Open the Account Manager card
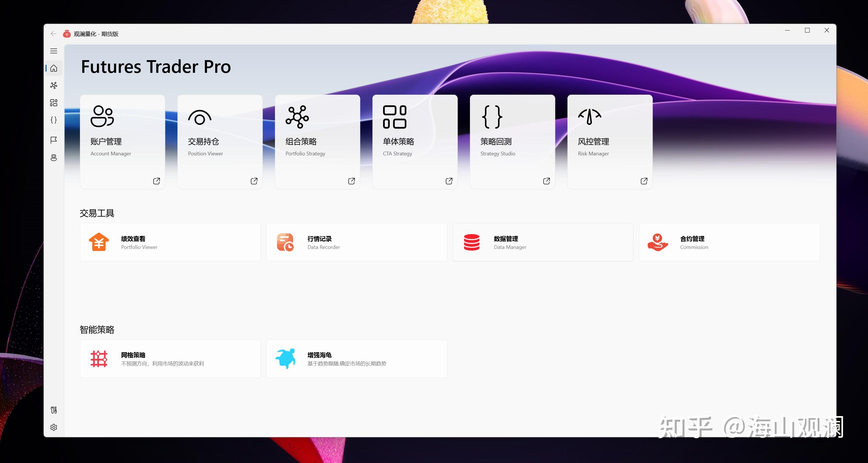Screen dimensions: 868x463 [x=122, y=142]
